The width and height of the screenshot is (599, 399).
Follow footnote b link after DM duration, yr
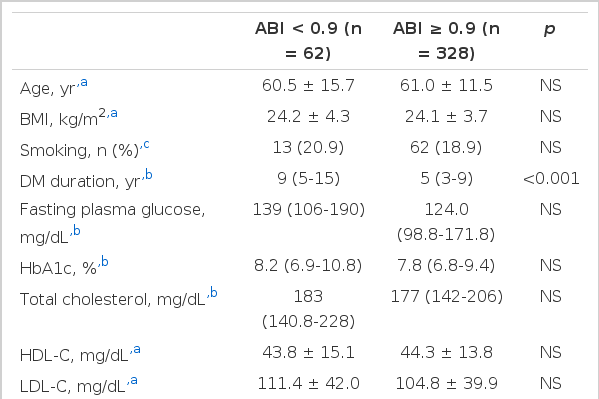coord(149,175)
